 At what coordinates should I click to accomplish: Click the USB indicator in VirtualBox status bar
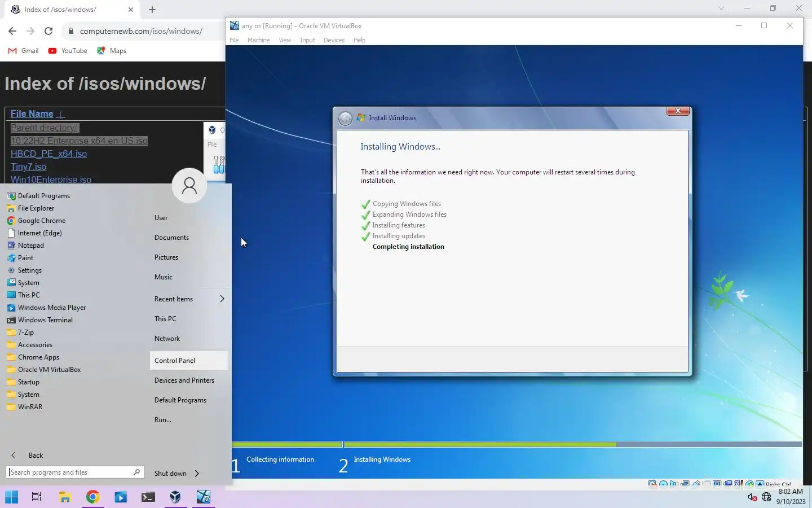point(696,484)
